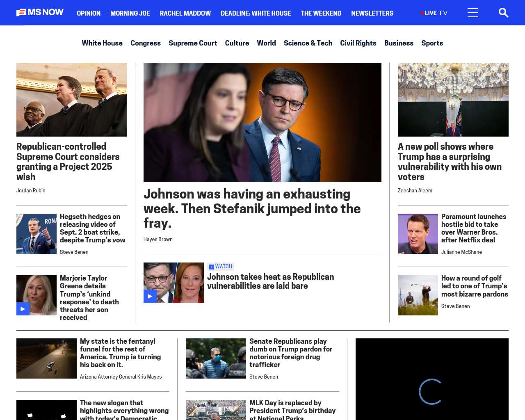Open the hamburger menu icon
The image size is (525, 420).
tap(472, 13)
